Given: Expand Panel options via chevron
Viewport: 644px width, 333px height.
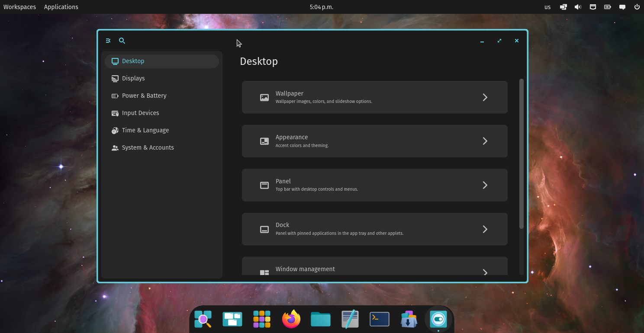Looking at the screenshot, I should (485, 185).
